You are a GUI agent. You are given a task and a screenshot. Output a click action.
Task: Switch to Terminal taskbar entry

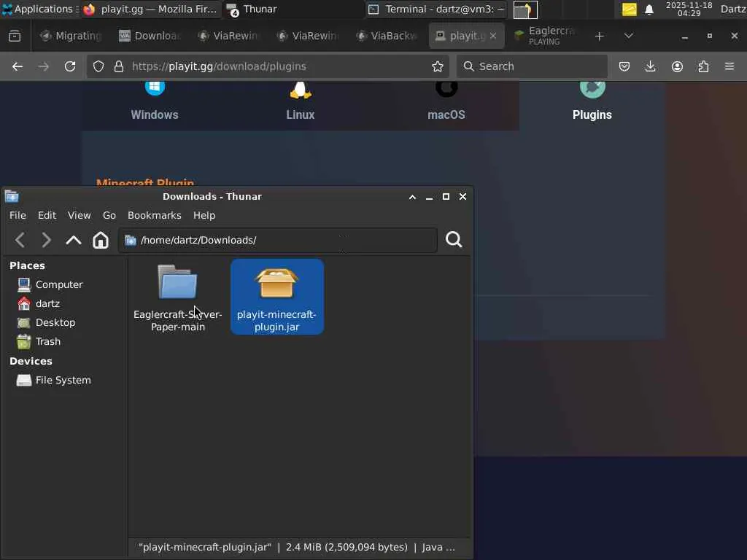click(437, 9)
